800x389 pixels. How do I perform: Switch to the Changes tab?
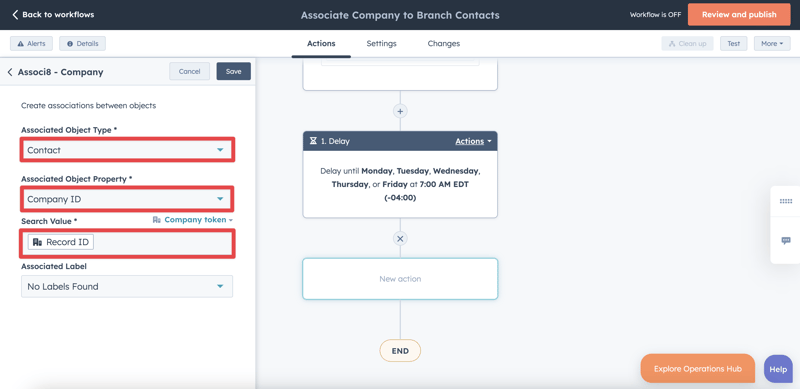pyautogui.click(x=444, y=43)
